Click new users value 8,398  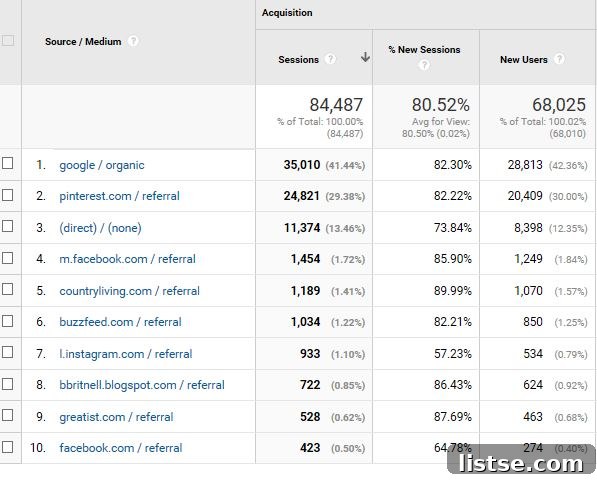(528, 228)
